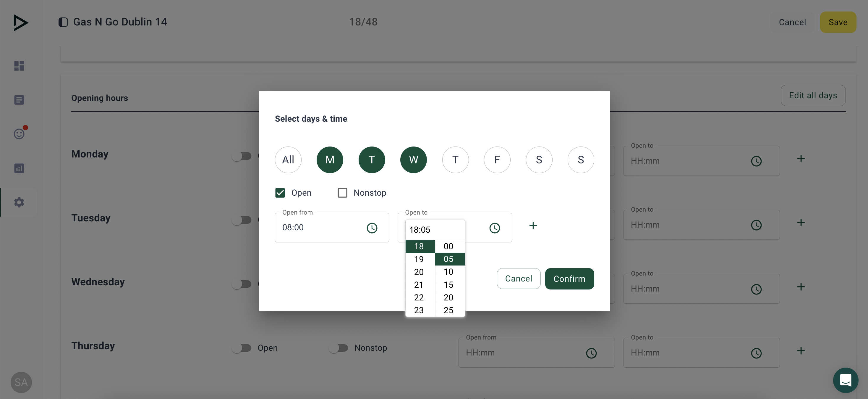Confirm the selected days and time
Viewport: 868px width, 399px height.
(569, 279)
